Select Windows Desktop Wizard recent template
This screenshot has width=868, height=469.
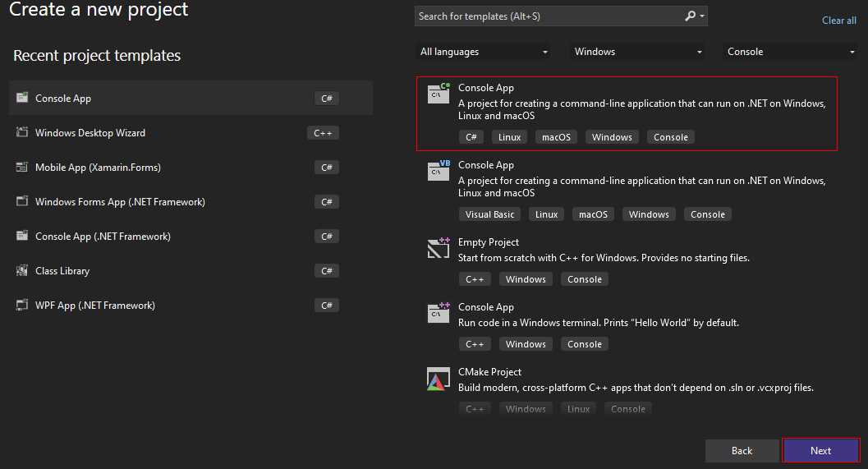click(191, 133)
